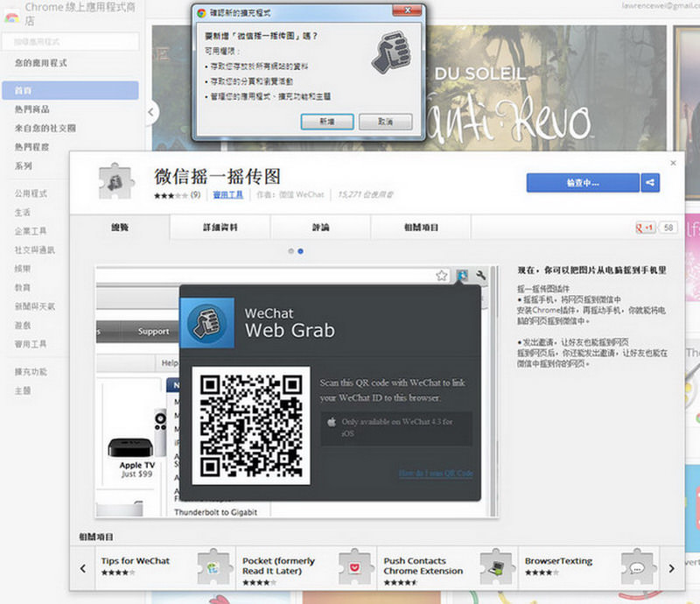Select 熱門商品 in the sidebar
Image resolution: width=700 pixels, height=604 pixels.
32,109
